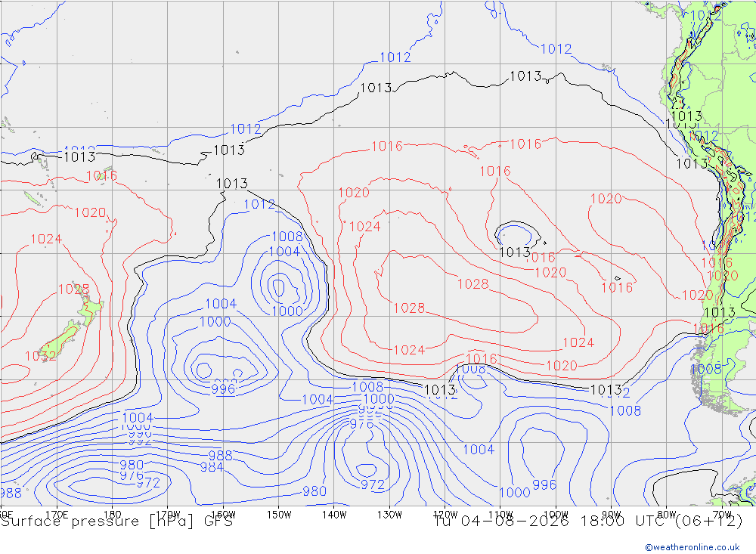Image resolution: width=756 pixels, height=554 pixels.
Task: Select the 160W longitude label
Action: point(223,515)
